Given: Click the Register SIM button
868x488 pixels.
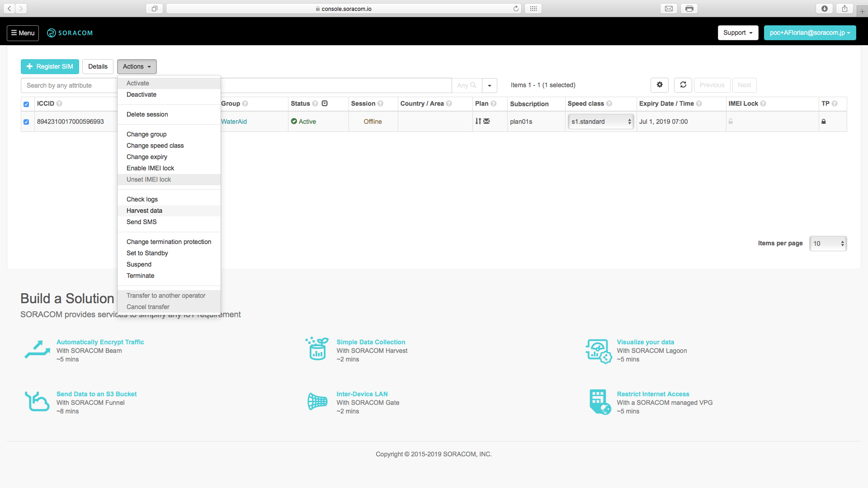Looking at the screenshot, I should coord(50,66).
